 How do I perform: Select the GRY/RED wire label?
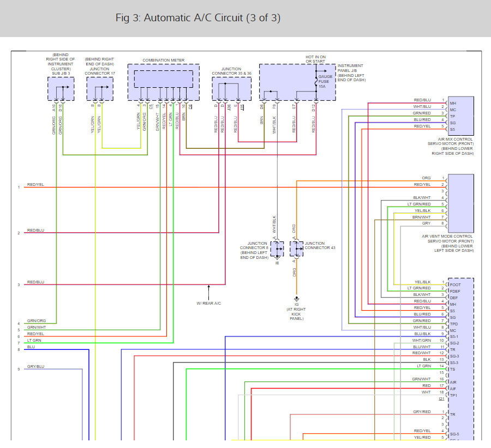point(422,411)
